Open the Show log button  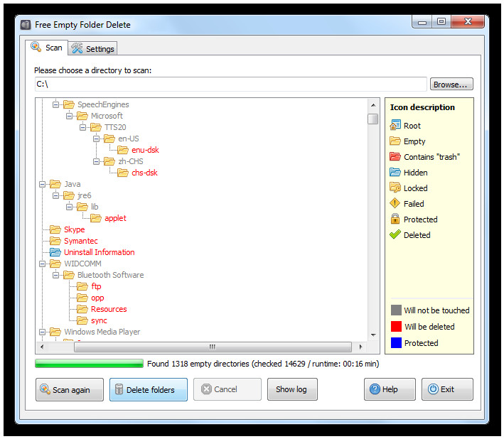pyautogui.click(x=292, y=389)
